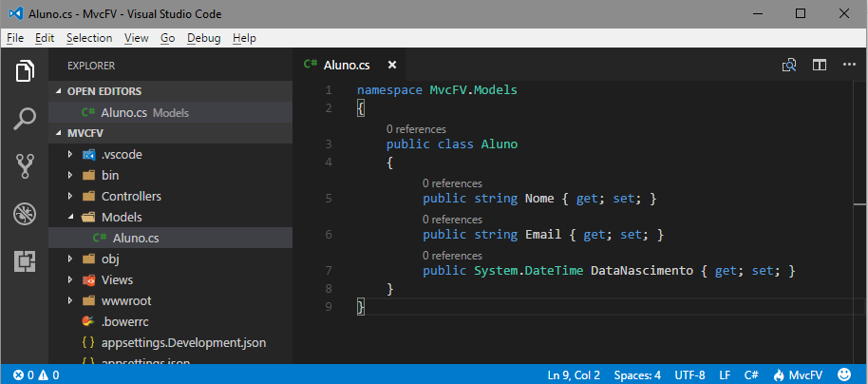Change indentation via Spaces: 4
The image size is (868, 384).
(x=637, y=375)
